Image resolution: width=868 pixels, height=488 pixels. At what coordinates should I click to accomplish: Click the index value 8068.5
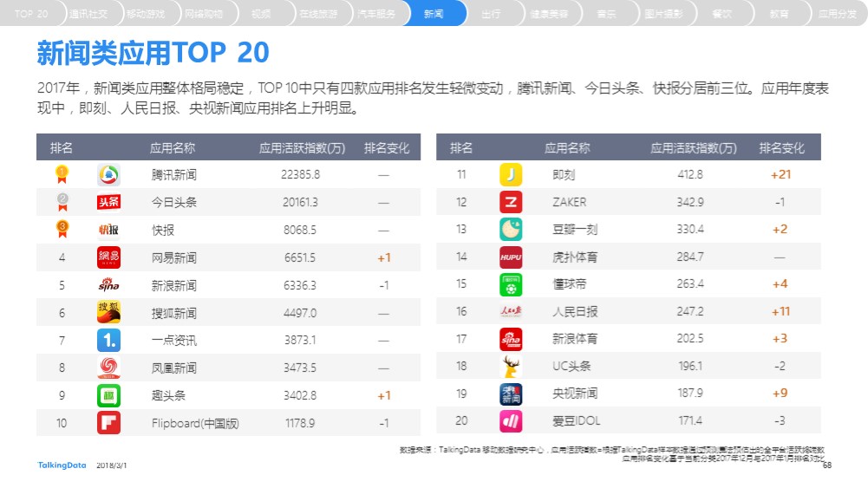300,231
